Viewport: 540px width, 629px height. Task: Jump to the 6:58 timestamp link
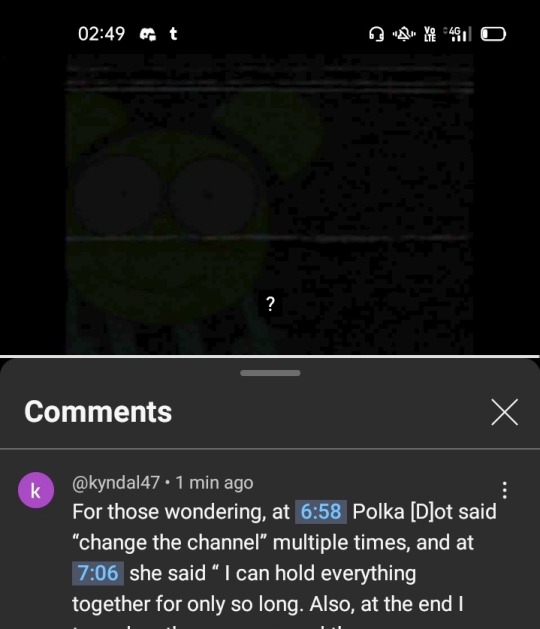coord(321,512)
